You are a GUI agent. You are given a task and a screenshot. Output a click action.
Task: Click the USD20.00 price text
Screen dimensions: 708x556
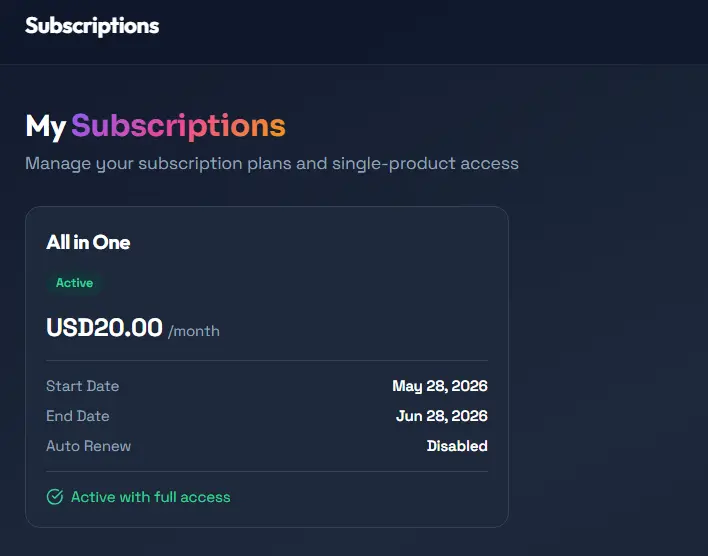click(104, 327)
